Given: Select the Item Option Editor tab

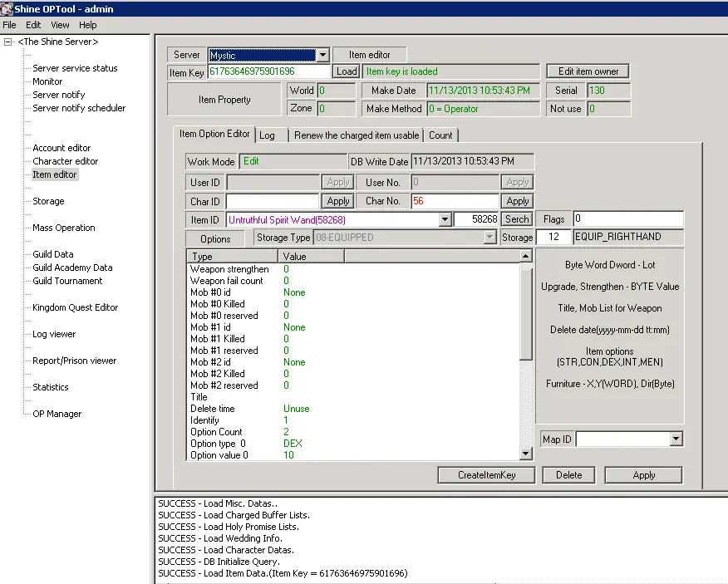Looking at the screenshot, I should pyautogui.click(x=214, y=134).
